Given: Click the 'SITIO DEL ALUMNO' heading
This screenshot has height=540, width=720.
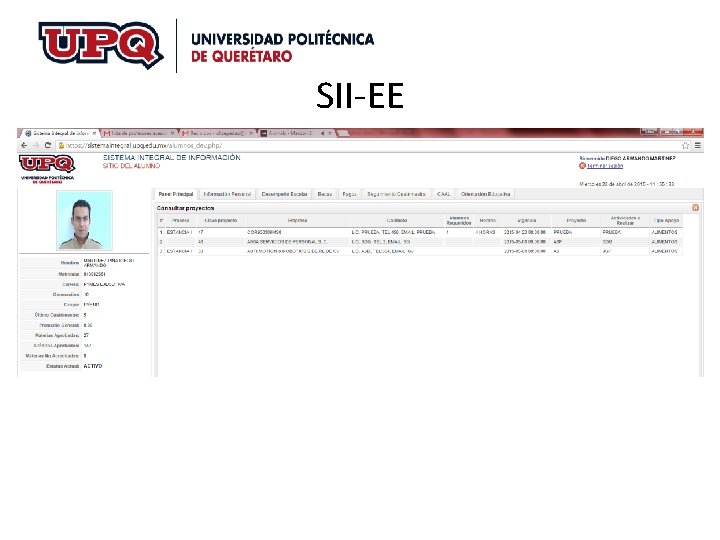Looking at the screenshot, I should click(x=131, y=166).
